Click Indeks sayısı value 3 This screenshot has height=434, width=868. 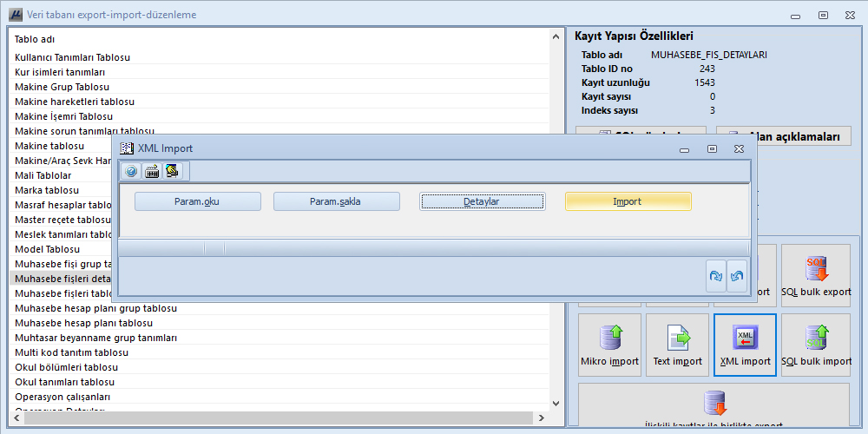tap(713, 110)
